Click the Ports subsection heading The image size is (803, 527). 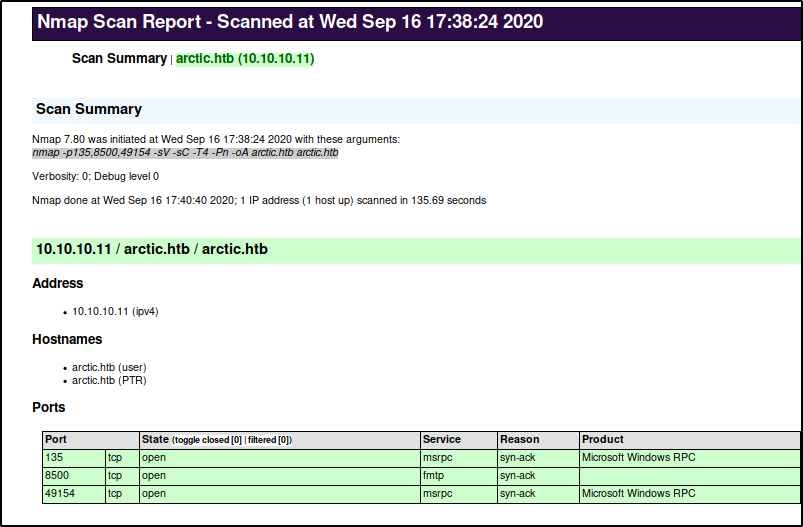point(49,408)
